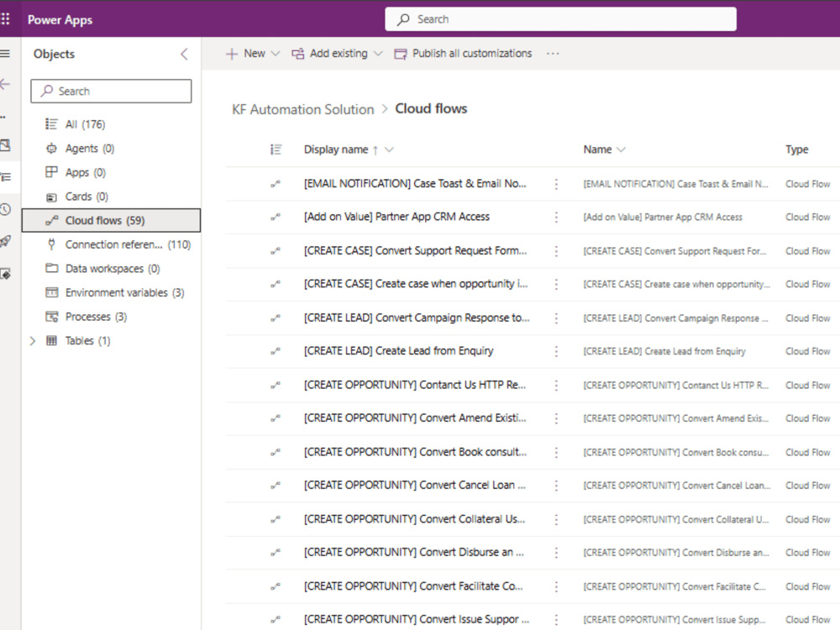Open more options for [Add on Value] flow
The width and height of the screenshot is (840, 630).
click(x=556, y=218)
